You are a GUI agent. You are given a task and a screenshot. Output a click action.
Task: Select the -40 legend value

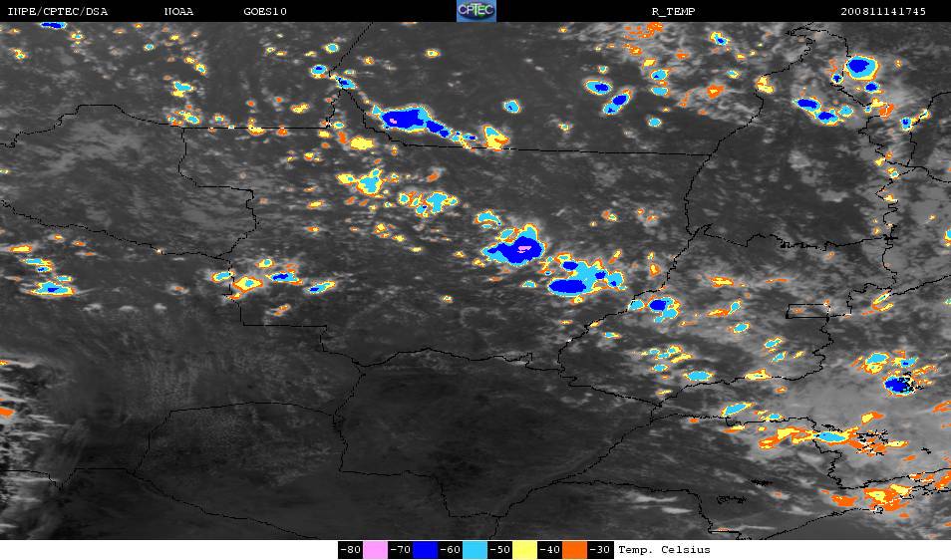click(x=549, y=550)
